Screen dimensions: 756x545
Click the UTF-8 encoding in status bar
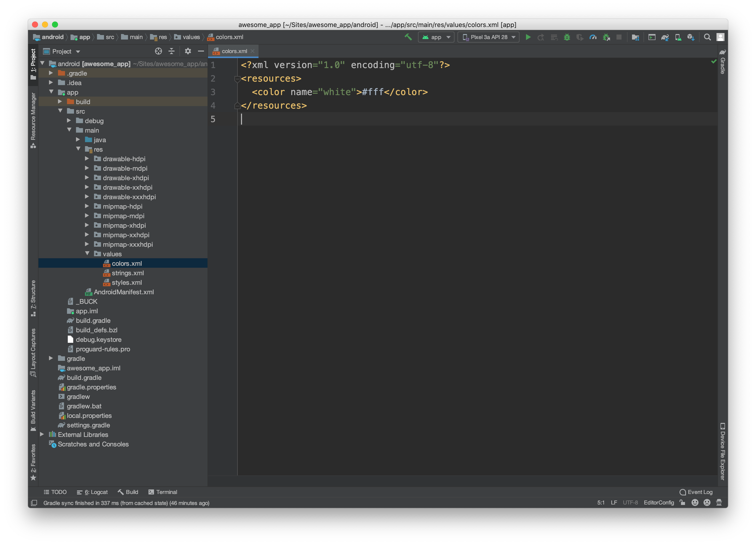coord(630,503)
